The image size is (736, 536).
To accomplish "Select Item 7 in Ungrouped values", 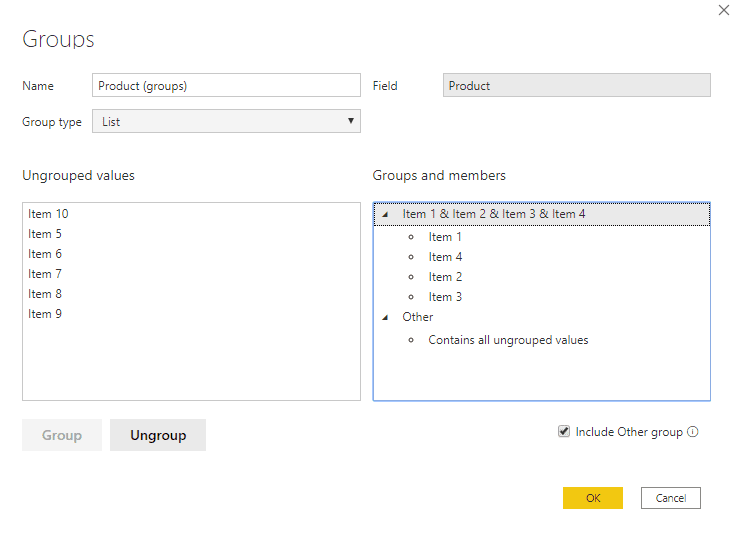I will pyautogui.click(x=45, y=274).
